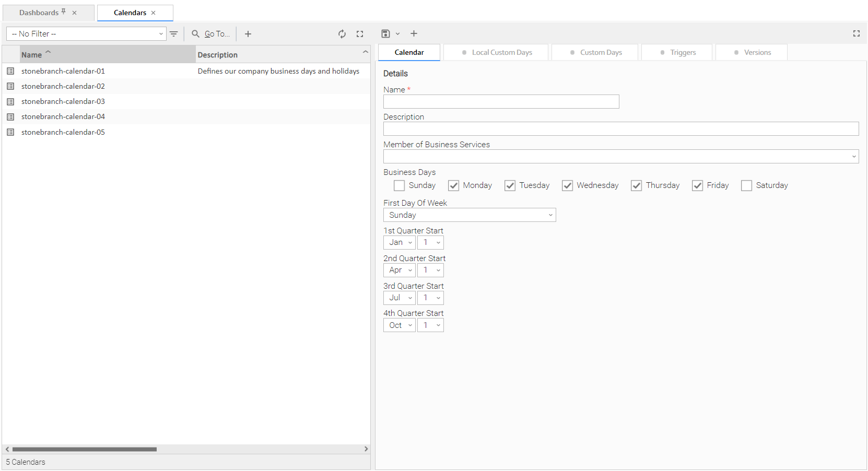Click the filter funnel icon
The height and width of the screenshot is (471, 868).
click(174, 34)
